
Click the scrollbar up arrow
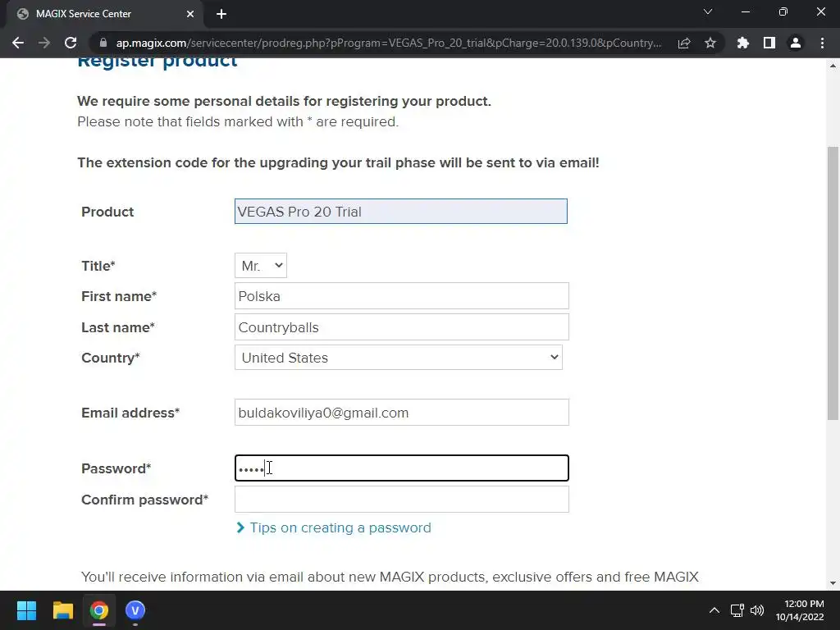click(x=833, y=66)
